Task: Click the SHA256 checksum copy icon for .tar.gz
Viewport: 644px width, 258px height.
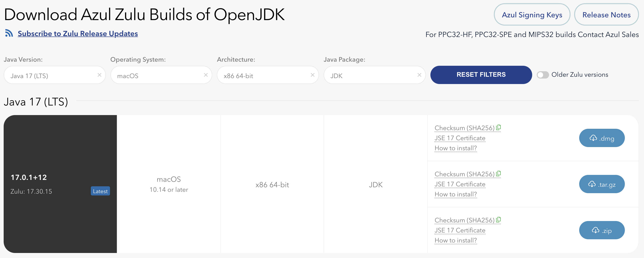Action: (500, 173)
